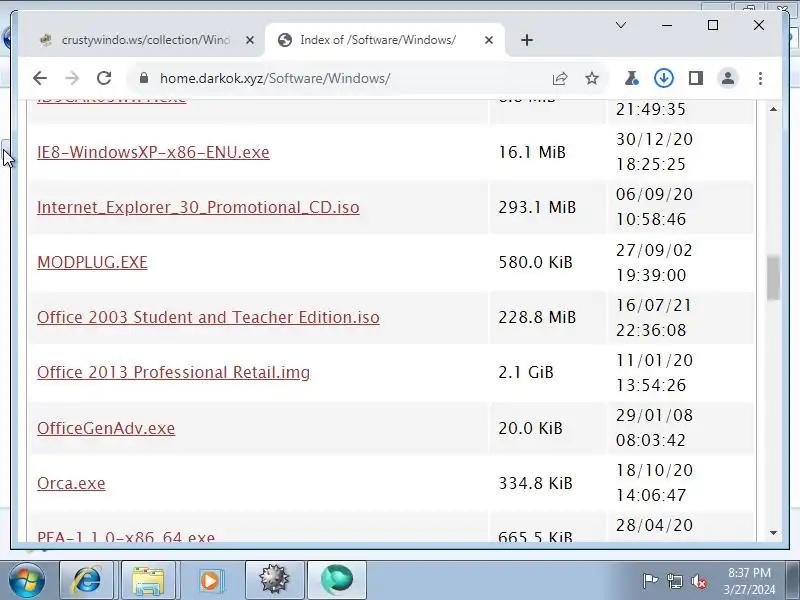Close the Index of /Software/Windows/ tab

[489, 40]
